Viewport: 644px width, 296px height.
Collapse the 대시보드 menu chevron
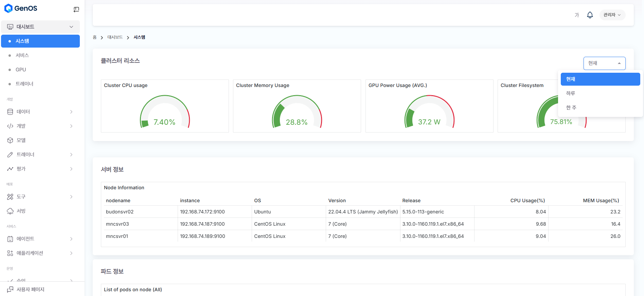tap(71, 27)
